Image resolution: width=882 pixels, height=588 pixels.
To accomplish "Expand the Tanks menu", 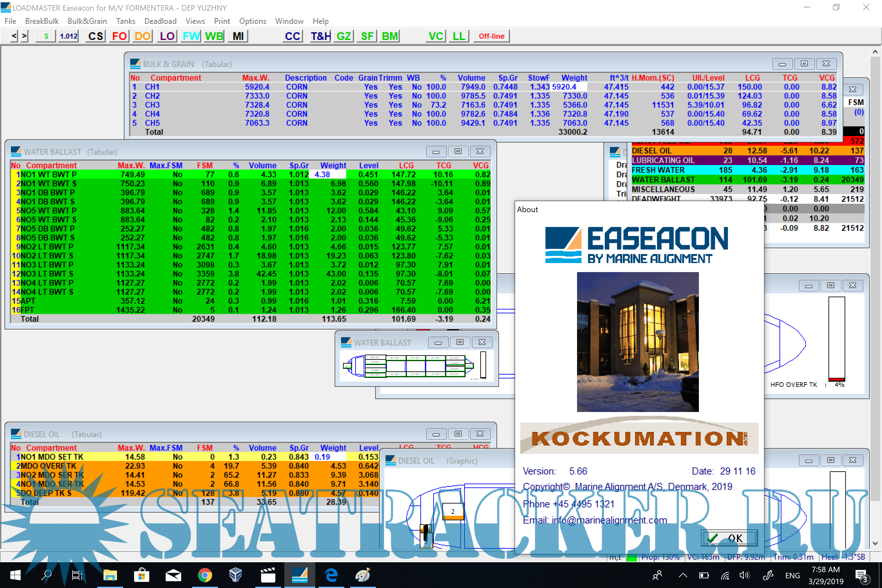I will 125,21.
